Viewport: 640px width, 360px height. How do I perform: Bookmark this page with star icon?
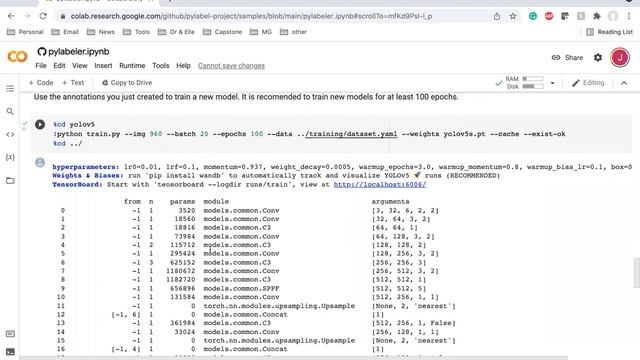[x=513, y=16]
